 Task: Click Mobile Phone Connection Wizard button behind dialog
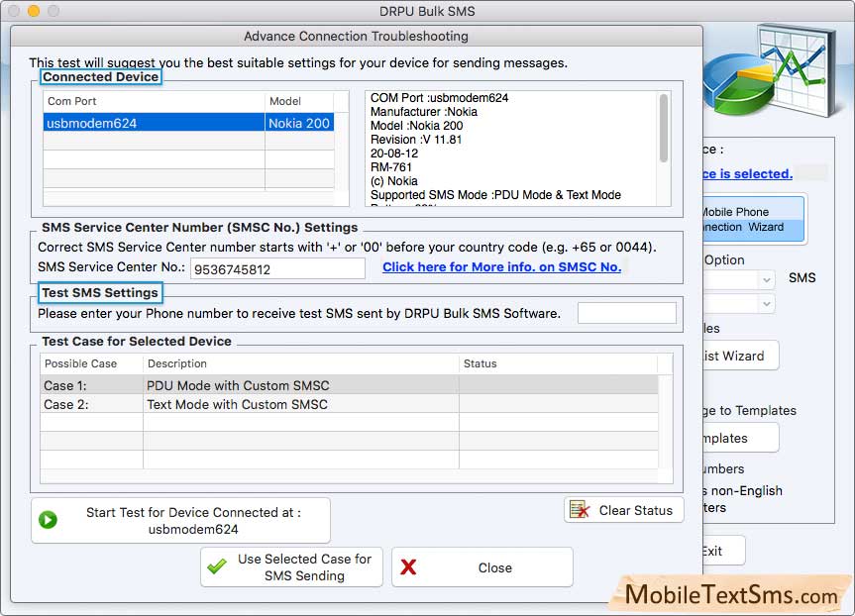754,219
